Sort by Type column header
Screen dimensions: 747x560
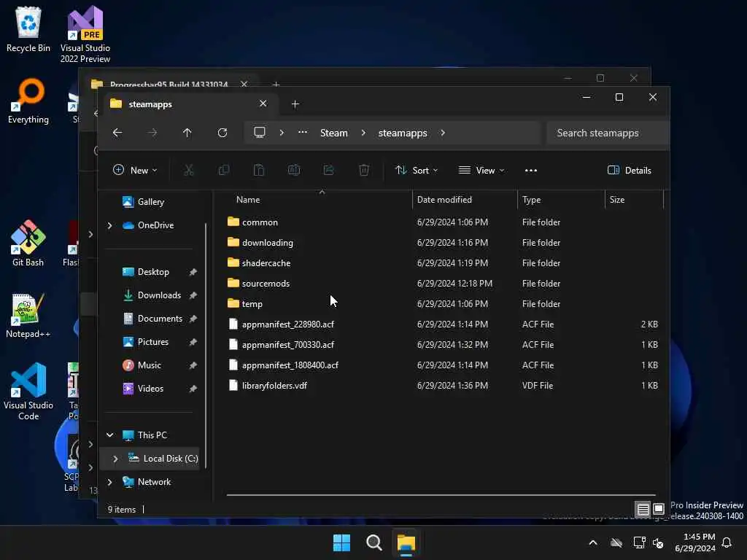click(531, 200)
